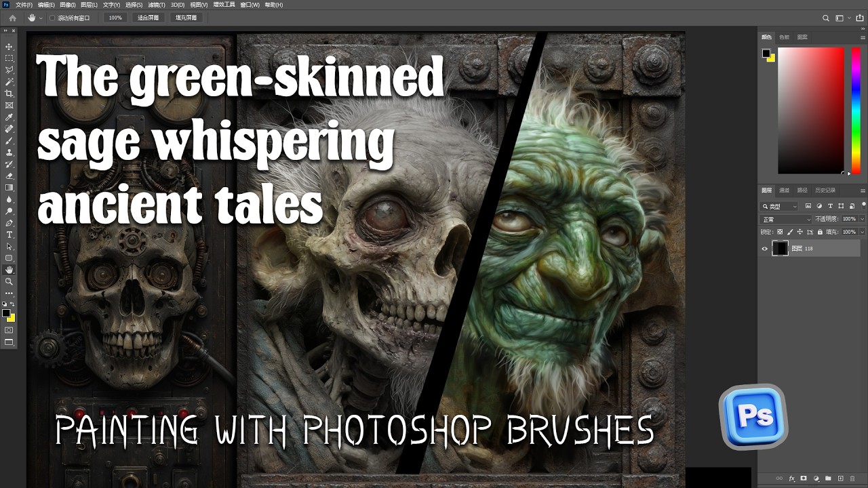
Task: Toggle visibility of 图层 118
Action: pyautogui.click(x=765, y=249)
